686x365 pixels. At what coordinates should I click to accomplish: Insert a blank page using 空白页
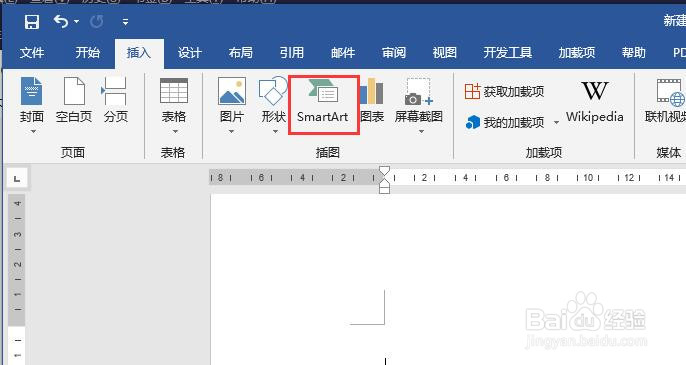pos(74,100)
